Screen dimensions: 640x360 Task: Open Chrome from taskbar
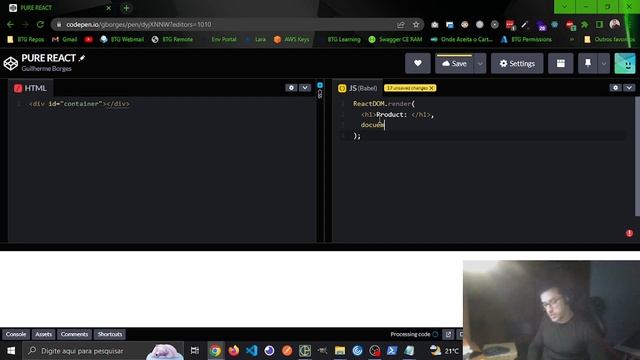pos(215,351)
